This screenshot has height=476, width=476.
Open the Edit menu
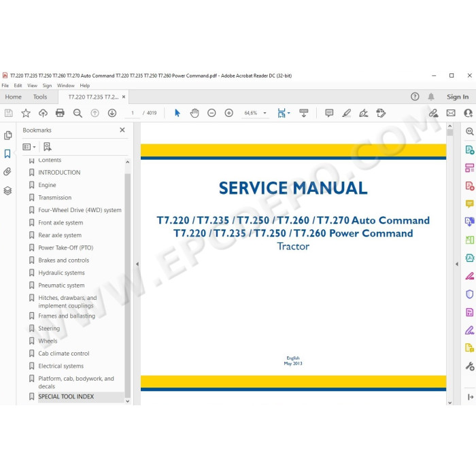(x=18, y=86)
